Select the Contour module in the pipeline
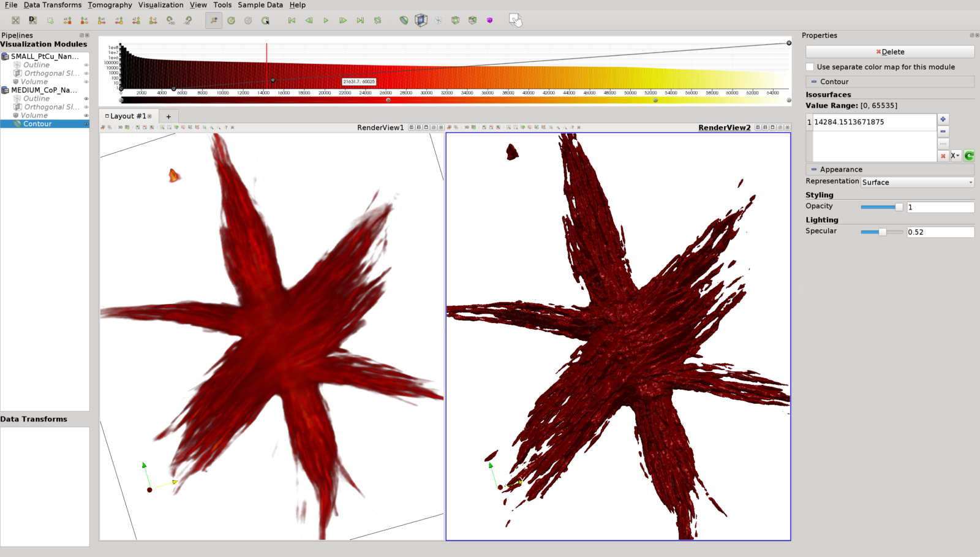This screenshot has width=980, height=557. [x=37, y=123]
